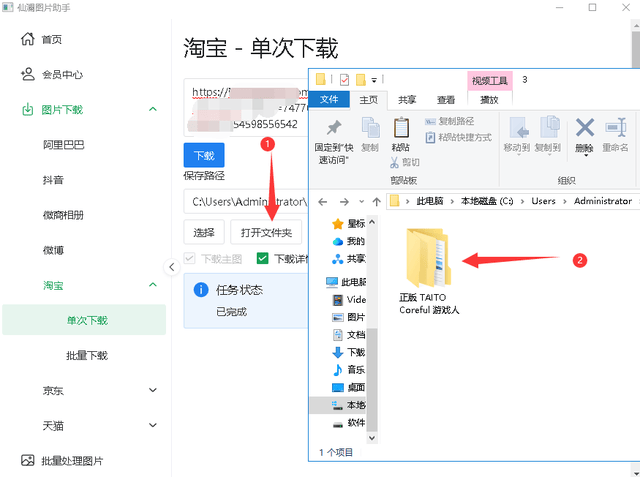This screenshot has width=640, height=477.
Task: Switch to the 查看 ribbon tab
Action: click(x=446, y=100)
